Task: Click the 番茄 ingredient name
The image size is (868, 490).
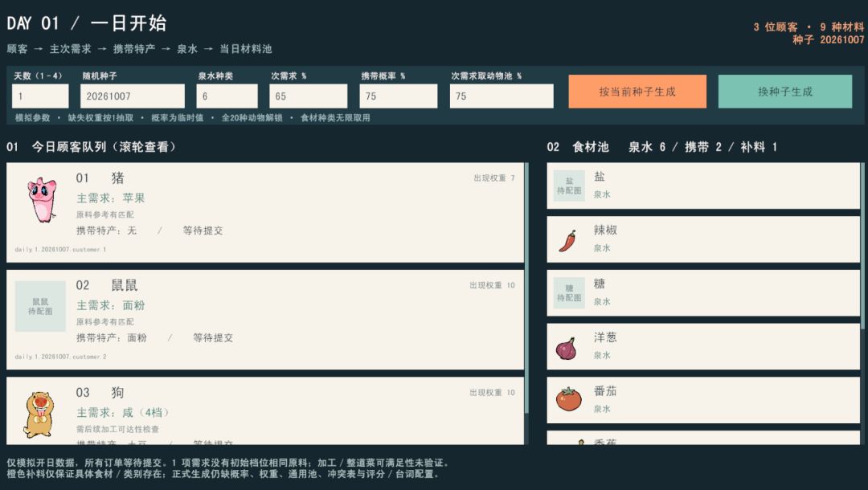Action: click(x=605, y=391)
